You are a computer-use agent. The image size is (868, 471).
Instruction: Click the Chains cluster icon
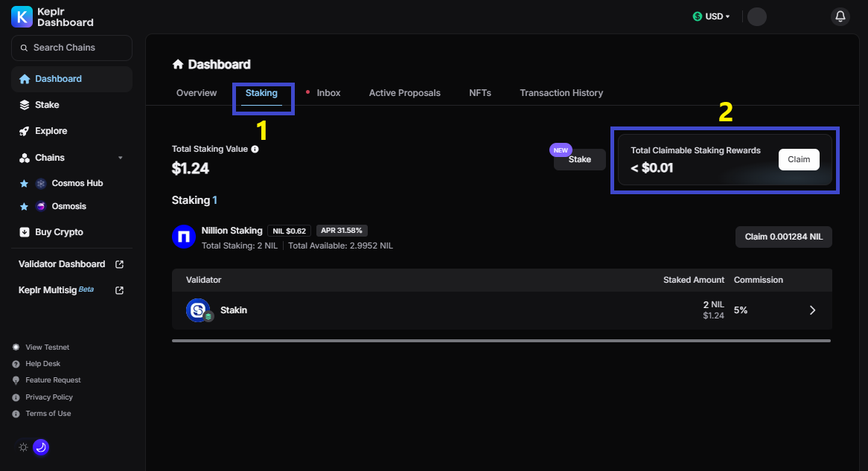25,158
